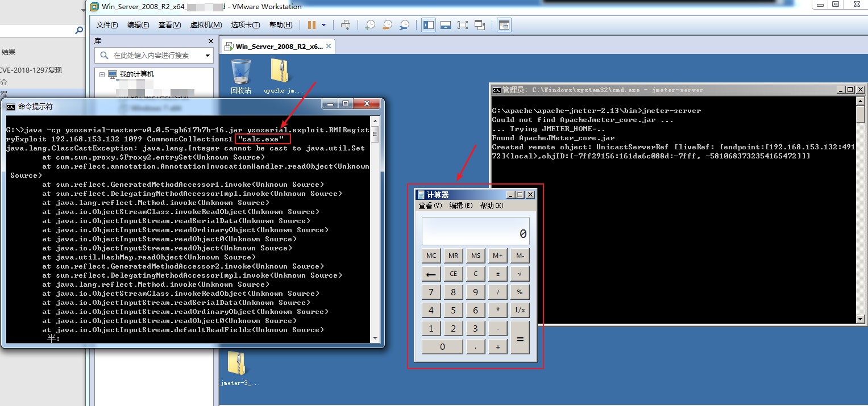Maximize the 命令提示符 window

[x=346, y=103]
